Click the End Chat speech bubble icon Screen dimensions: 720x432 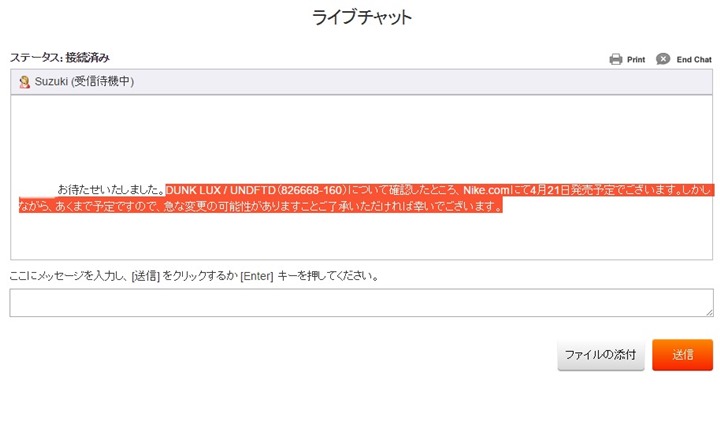tap(663, 59)
